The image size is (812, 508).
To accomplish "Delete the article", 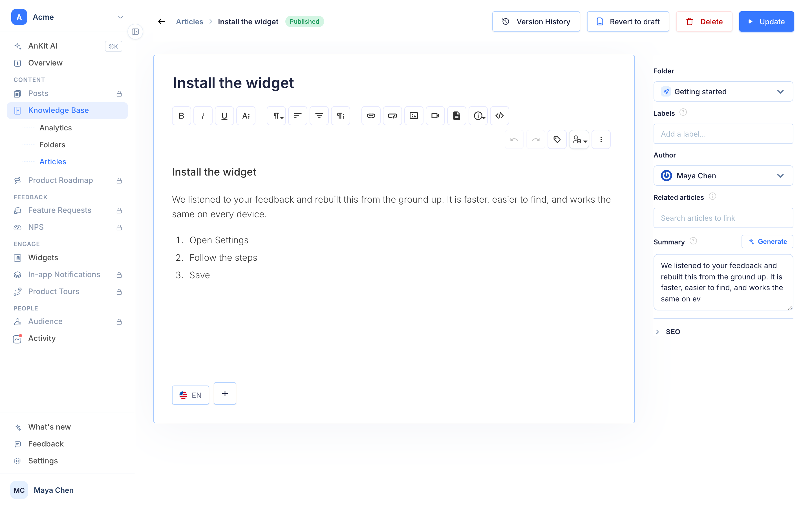I will click(704, 21).
